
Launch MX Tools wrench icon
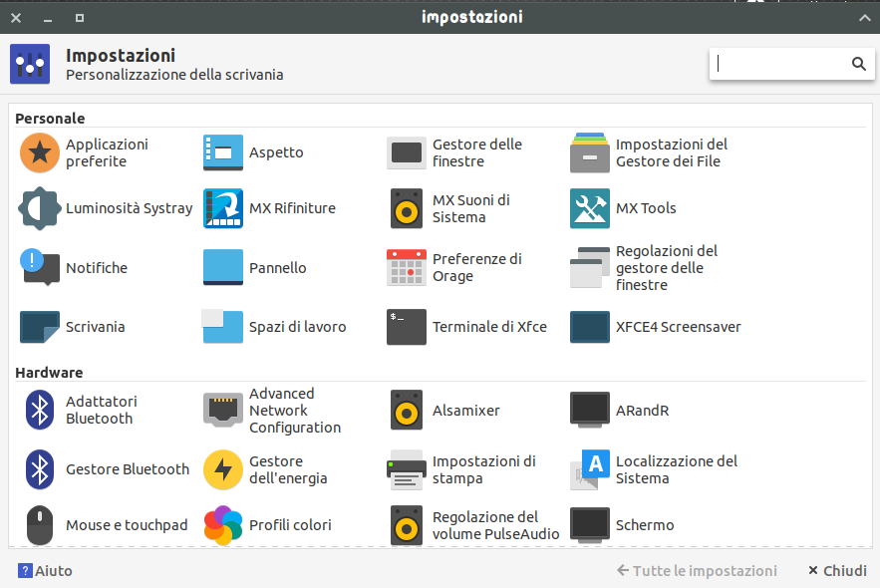tap(590, 208)
